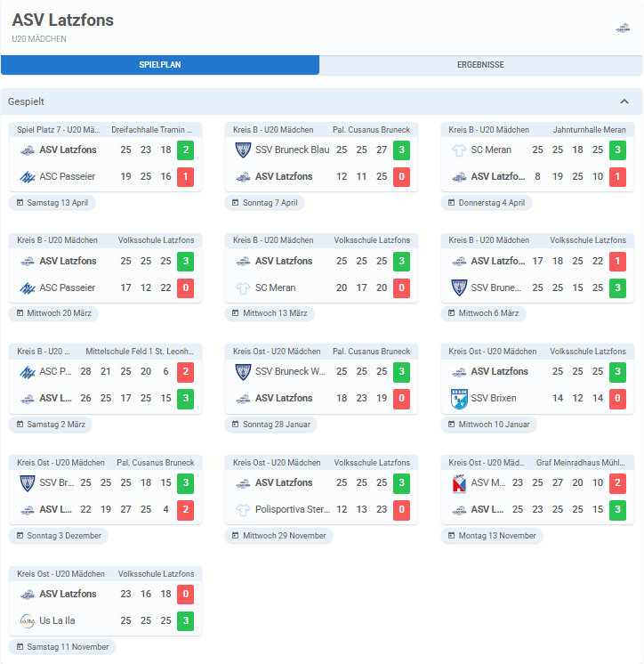Viewport: 644px width, 664px height.
Task: Click the Gespielt section header label
Action: (x=27, y=101)
